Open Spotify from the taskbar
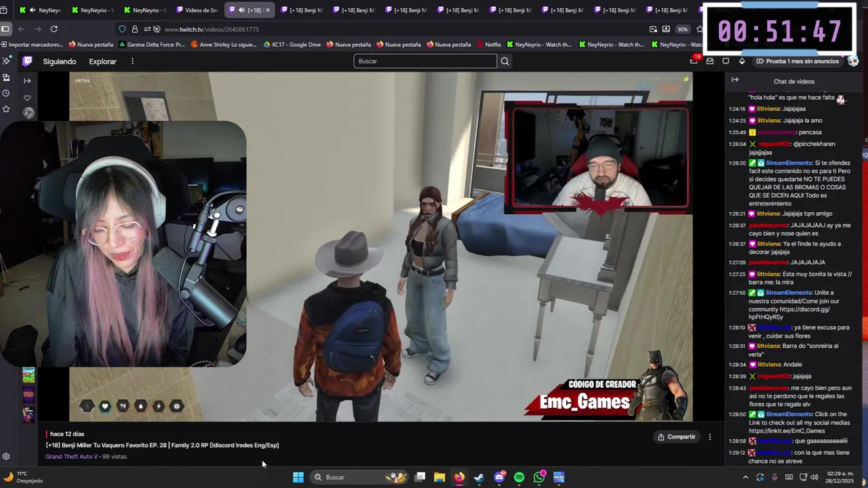The image size is (868, 488). 519,477
